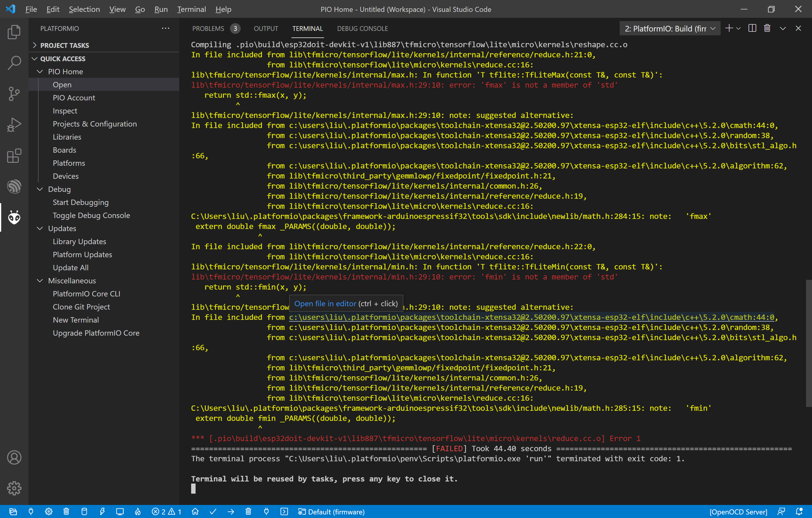Image resolution: width=812 pixels, height=518 pixels.
Task: Click Update All under the Updates section
Action: pos(70,267)
